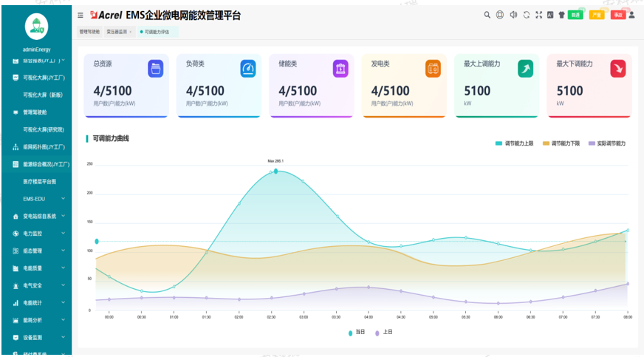Image resolution: width=644 pixels, height=357 pixels.
Task: Enter fullscreen using the expand icon
Action: [x=538, y=15]
